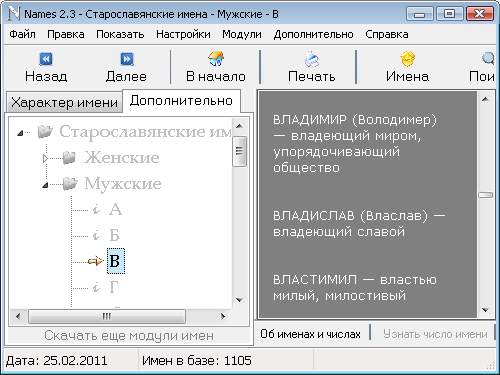Select letter А in the tree

pos(115,209)
